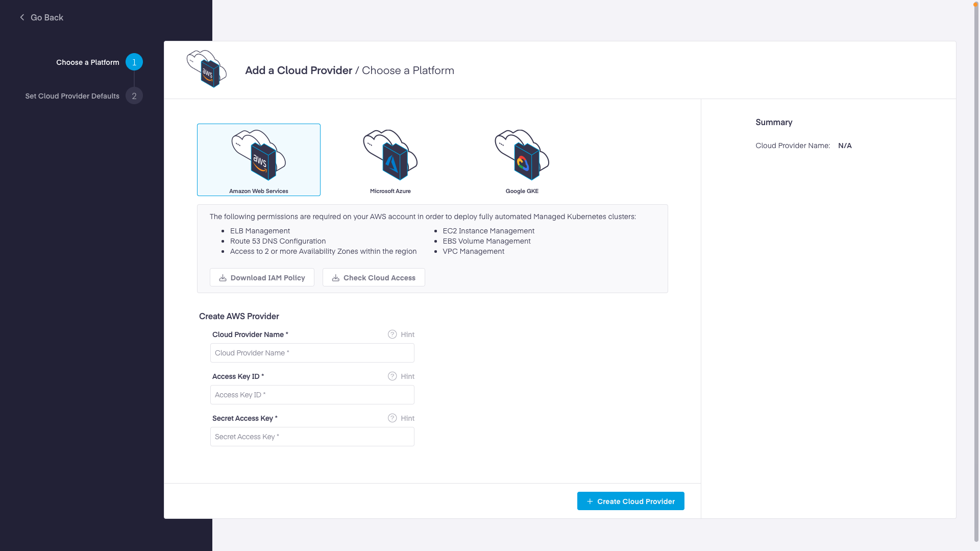The width and height of the screenshot is (980, 551).
Task: Click the download icon on Check Cloud Access
Action: coord(335,277)
